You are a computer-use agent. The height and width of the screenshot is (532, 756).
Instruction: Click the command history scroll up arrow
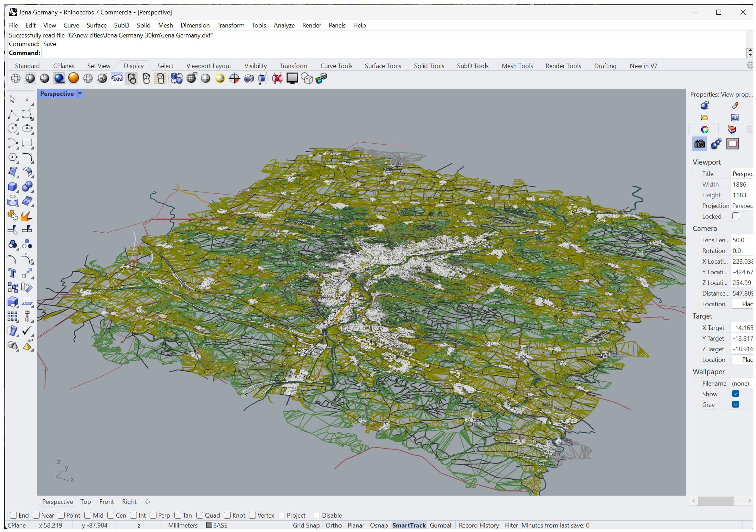pos(750,51)
